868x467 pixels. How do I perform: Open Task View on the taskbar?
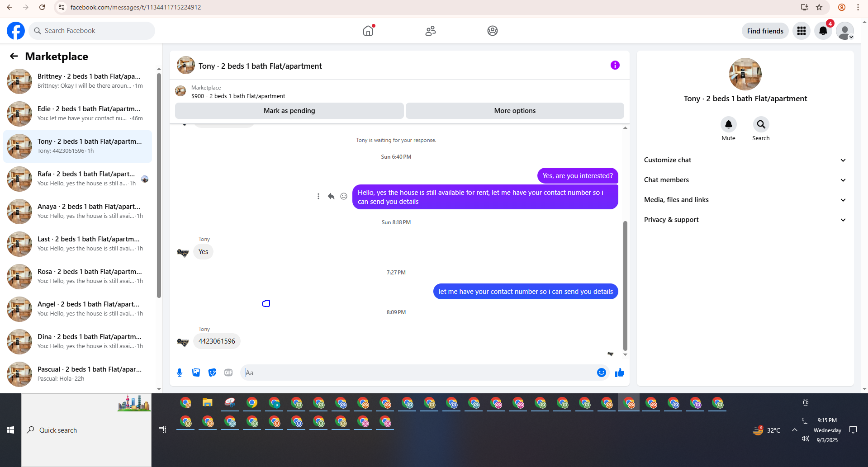tap(162, 430)
